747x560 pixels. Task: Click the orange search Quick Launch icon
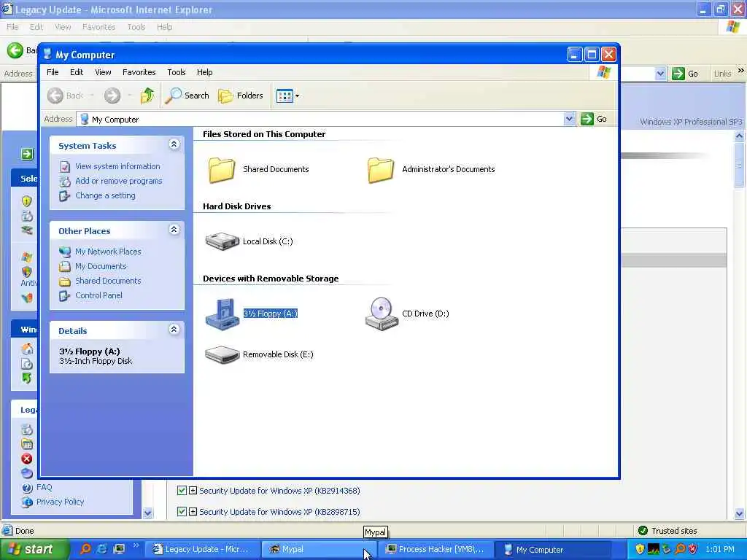point(85,549)
